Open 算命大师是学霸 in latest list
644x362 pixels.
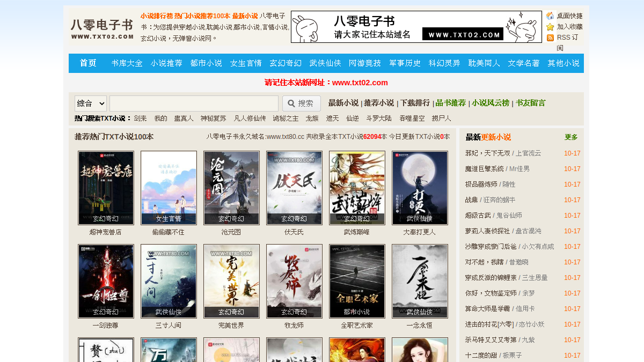(x=488, y=309)
